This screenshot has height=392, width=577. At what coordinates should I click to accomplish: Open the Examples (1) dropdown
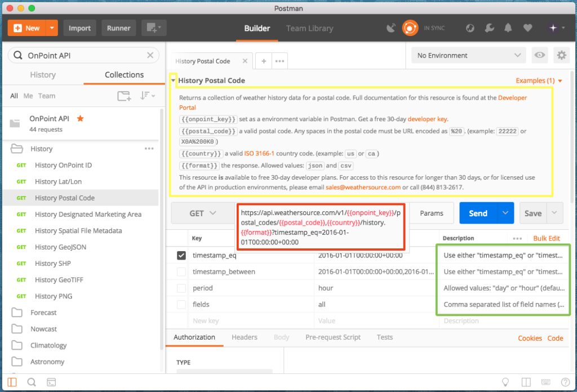click(x=539, y=81)
